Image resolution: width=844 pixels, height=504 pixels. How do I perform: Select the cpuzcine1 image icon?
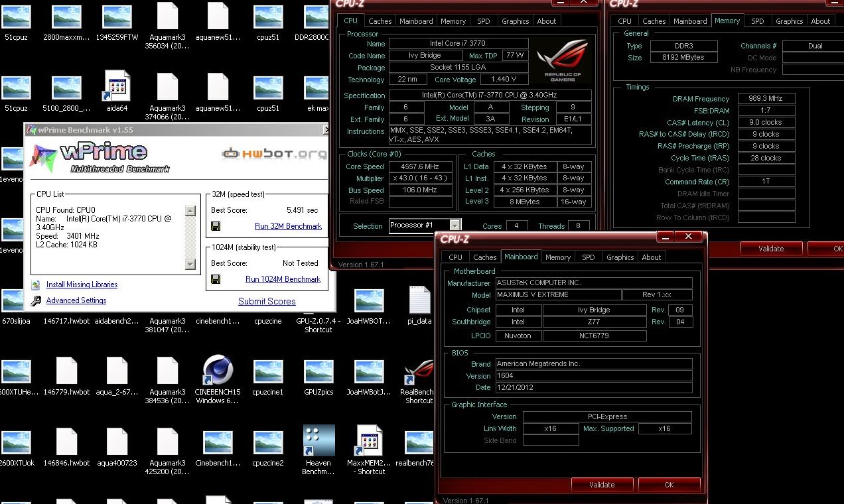pos(268,371)
